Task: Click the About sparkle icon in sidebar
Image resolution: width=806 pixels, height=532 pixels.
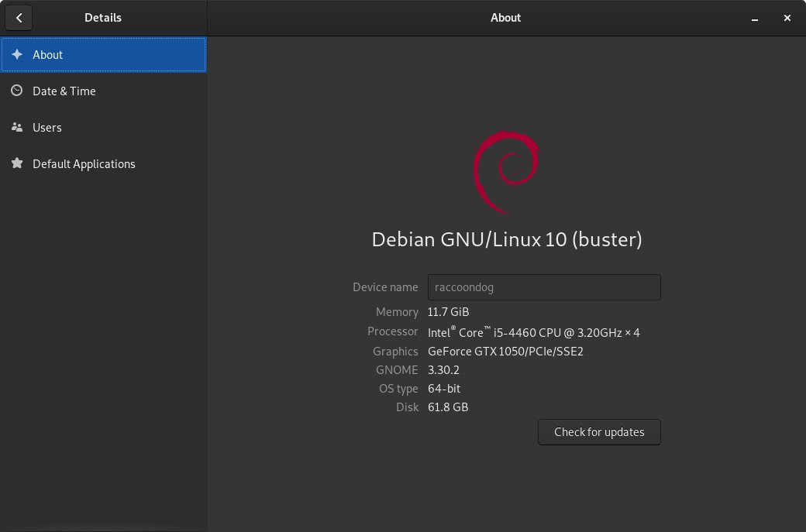Action: [x=16, y=54]
